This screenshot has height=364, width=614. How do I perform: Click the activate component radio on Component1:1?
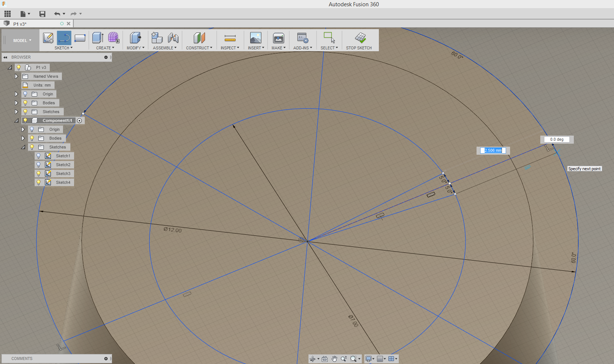coord(79,120)
